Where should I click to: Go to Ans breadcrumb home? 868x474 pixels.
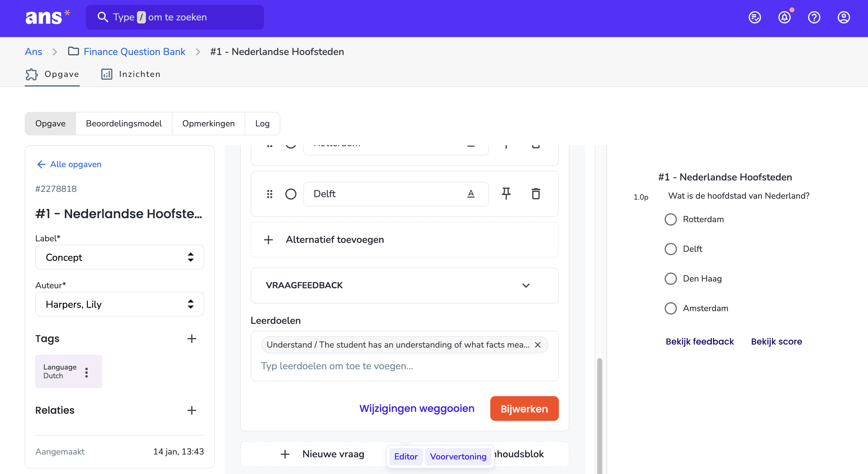click(x=33, y=51)
